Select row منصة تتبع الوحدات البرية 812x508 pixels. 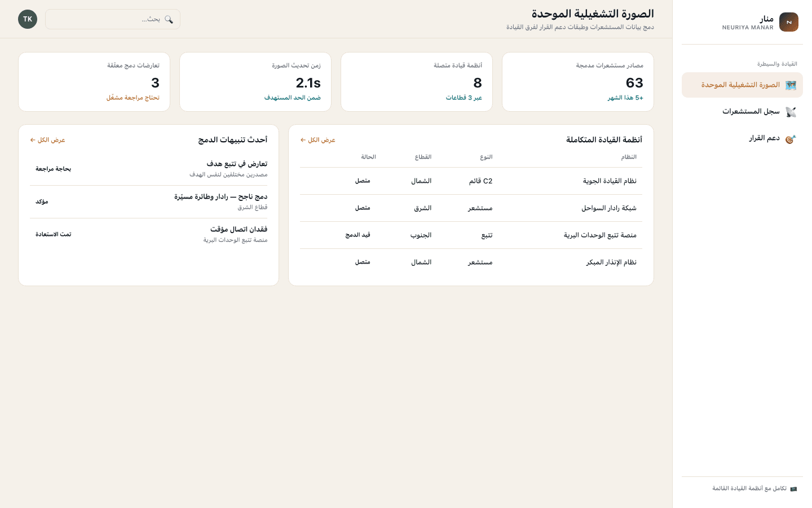(471, 235)
